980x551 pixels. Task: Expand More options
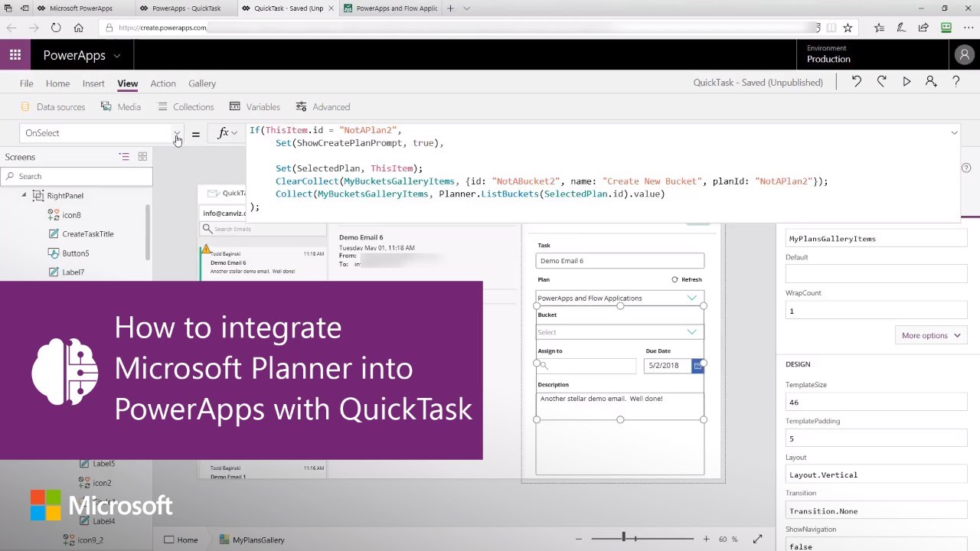point(931,335)
